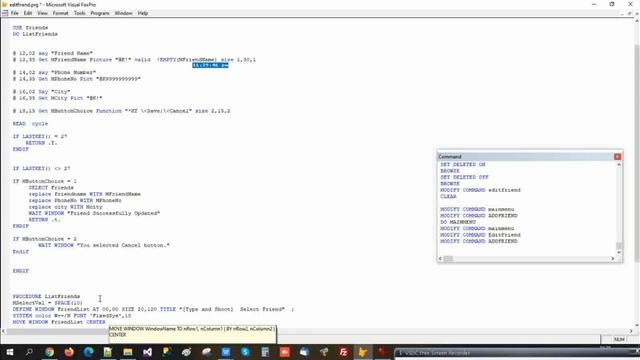The width and height of the screenshot is (640, 360).
Task: Open Skype from the taskbar
Action: pos(245,352)
